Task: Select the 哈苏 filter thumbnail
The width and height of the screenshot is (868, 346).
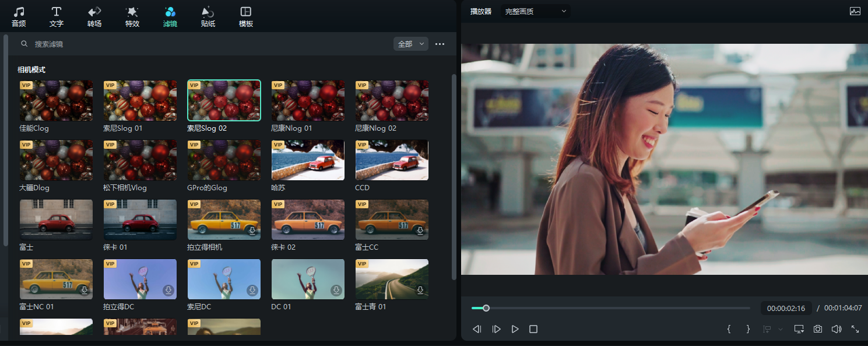Action: point(308,160)
